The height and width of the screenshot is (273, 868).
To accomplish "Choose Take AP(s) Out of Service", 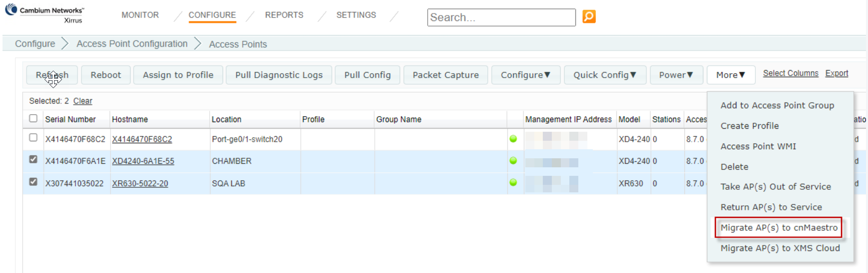I will coord(775,186).
